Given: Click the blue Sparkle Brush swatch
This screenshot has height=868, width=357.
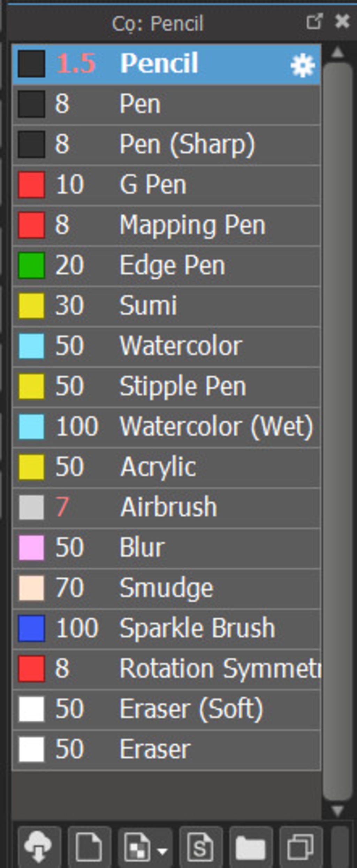Looking at the screenshot, I should [31, 628].
